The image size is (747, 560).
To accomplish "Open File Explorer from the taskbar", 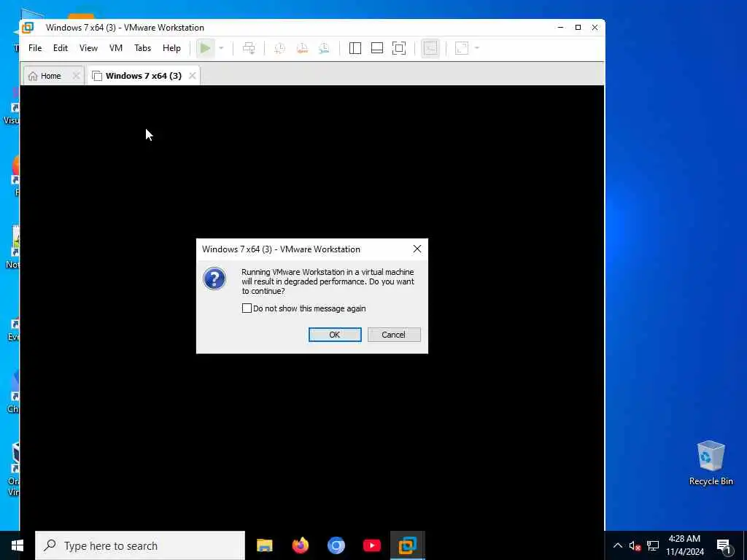I will click(x=265, y=545).
